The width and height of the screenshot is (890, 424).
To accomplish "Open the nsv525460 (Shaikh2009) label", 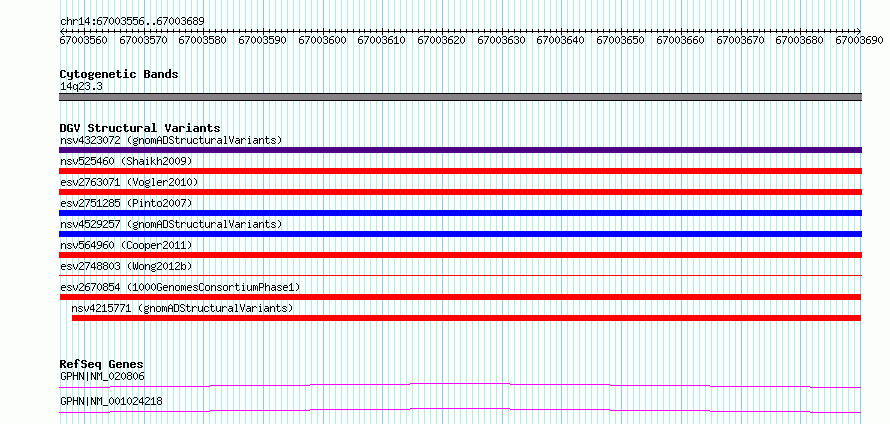I will (x=126, y=161).
